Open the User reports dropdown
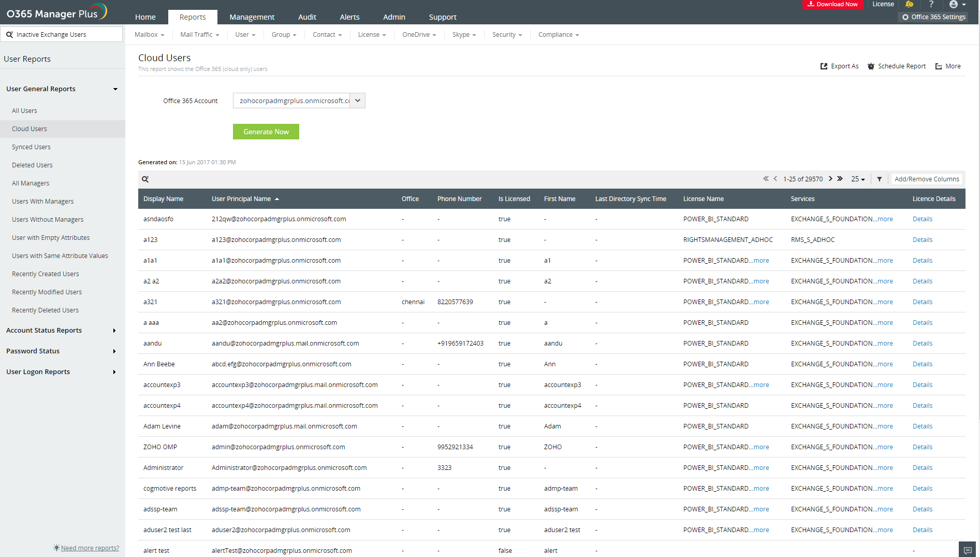Image resolution: width=980 pixels, height=557 pixels. (245, 35)
